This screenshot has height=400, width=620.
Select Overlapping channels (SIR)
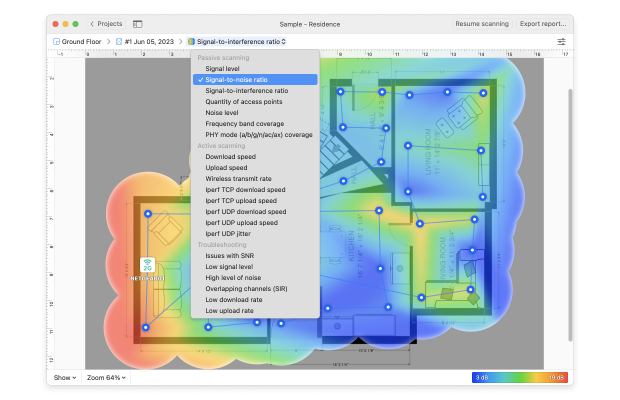tap(255, 289)
